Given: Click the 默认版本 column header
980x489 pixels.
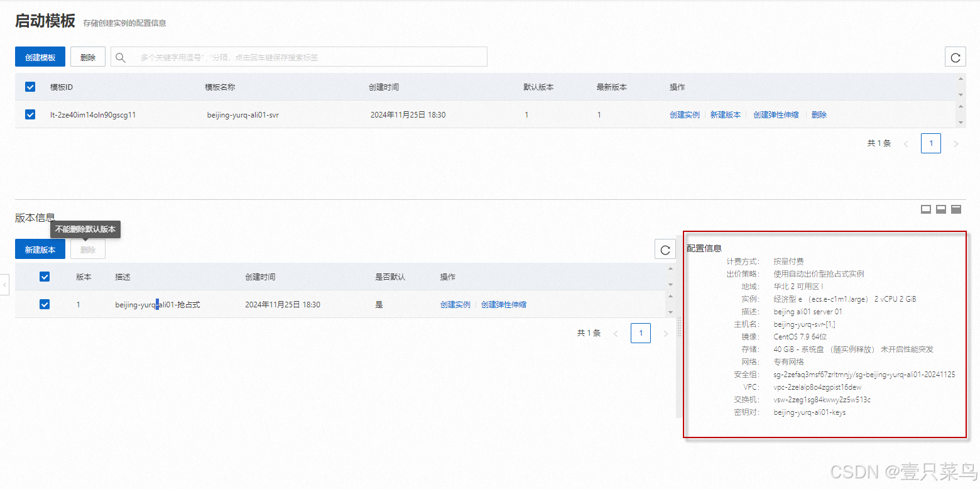Looking at the screenshot, I should (538, 87).
